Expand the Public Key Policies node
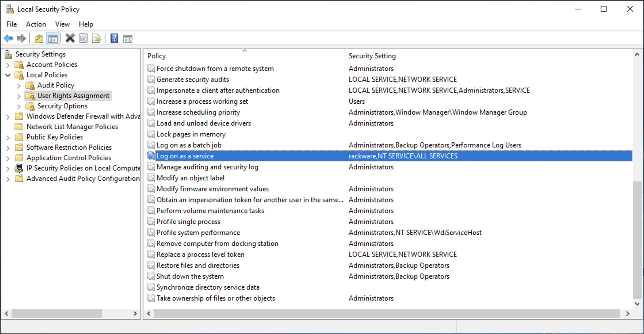The height and width of the screenshot is (334, 644). pyautogui.click(x=8, y=138)
